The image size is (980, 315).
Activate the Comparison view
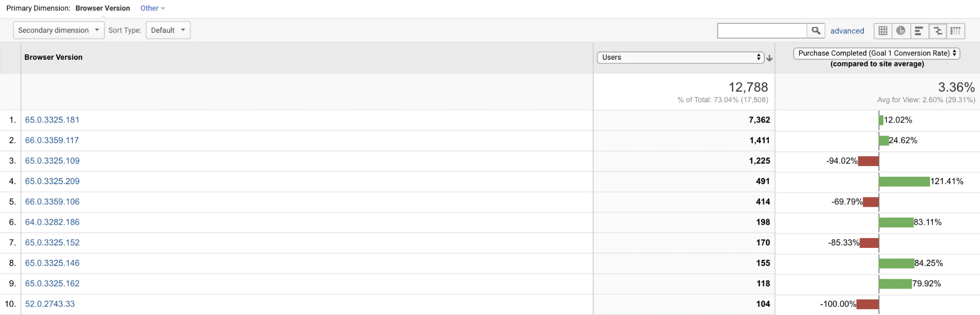tap(938, 30)
